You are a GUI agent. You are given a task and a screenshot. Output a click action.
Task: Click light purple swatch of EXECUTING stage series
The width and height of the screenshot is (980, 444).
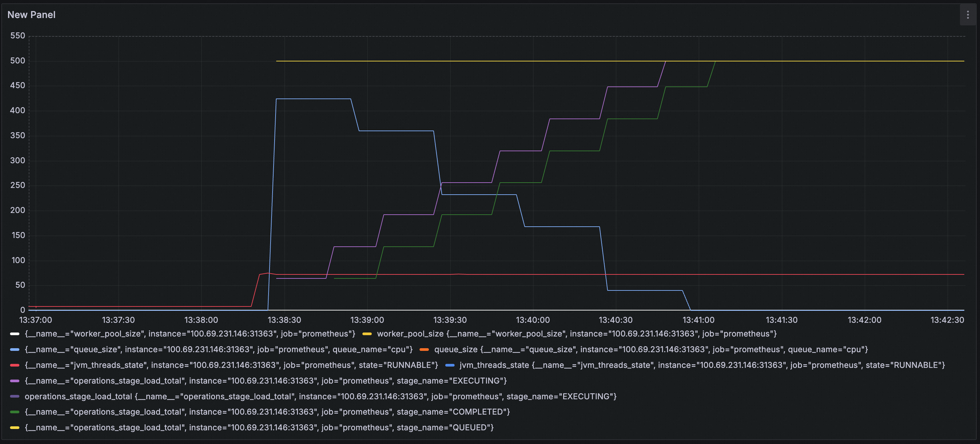click(14, 381)
